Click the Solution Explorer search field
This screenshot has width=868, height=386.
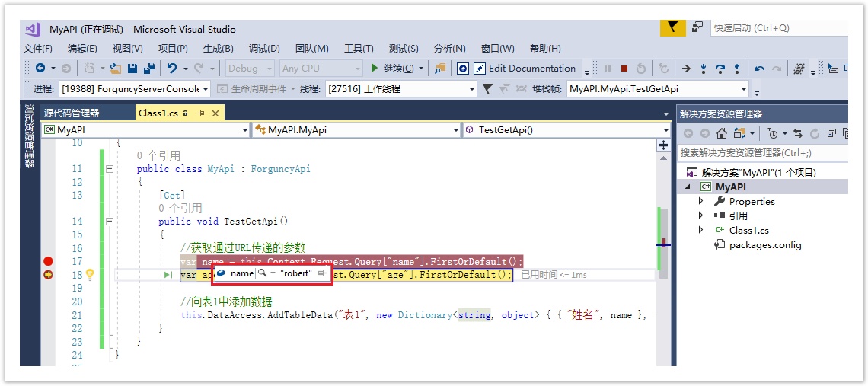coord(761,153)
